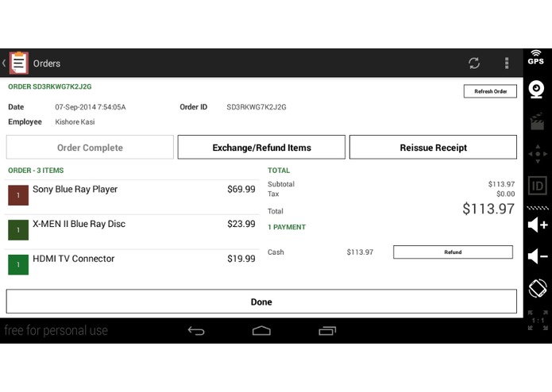Refund the Cash payment

point(453,252)
